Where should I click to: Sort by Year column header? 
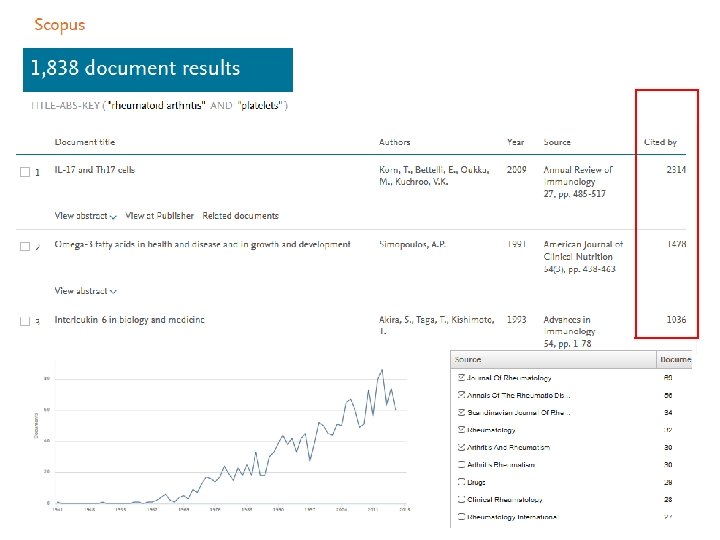coord(516,142)
